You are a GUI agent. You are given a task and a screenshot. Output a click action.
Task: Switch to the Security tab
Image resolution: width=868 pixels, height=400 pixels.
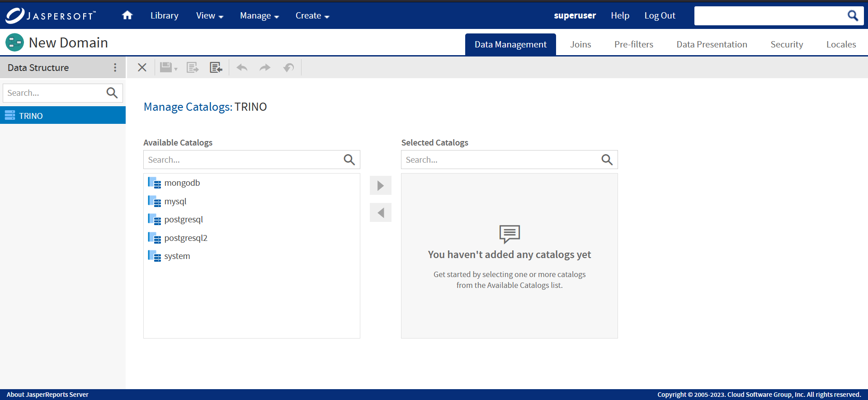[787, 44]
